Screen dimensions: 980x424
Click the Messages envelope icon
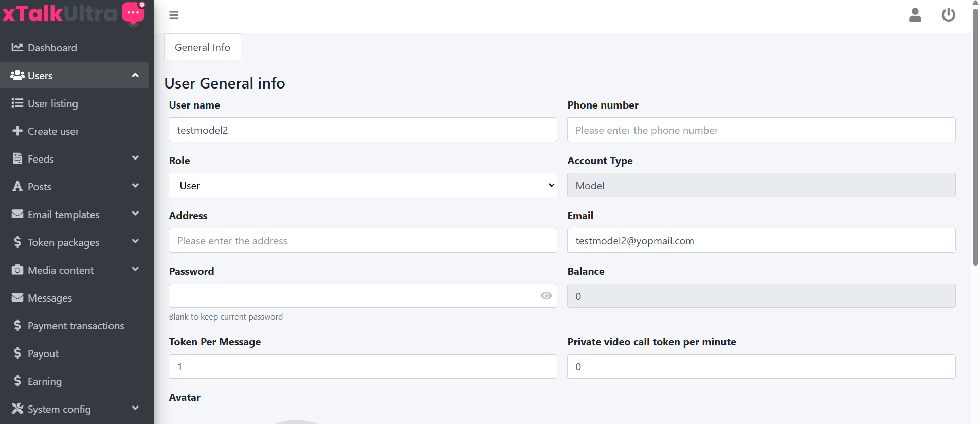tap(17, 297)
